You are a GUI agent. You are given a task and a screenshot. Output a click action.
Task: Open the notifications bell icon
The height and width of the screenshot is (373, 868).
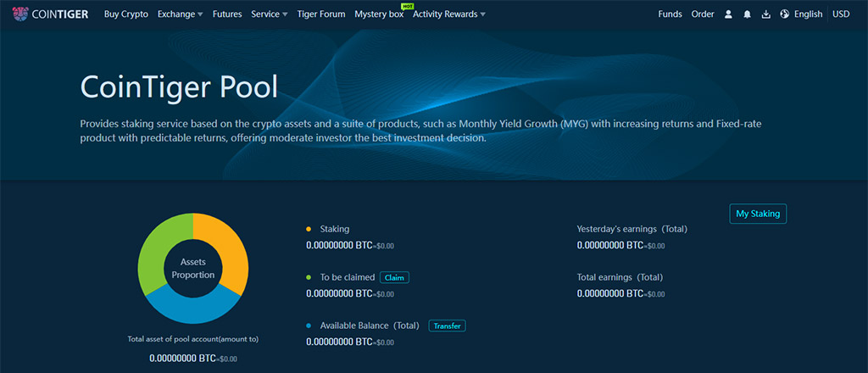coord(748,14)
